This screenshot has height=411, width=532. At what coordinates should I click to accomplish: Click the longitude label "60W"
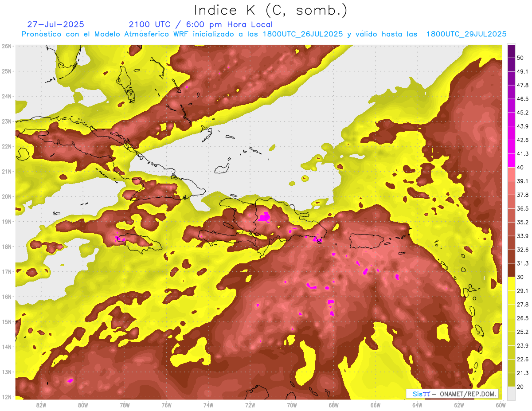[501, 405]
